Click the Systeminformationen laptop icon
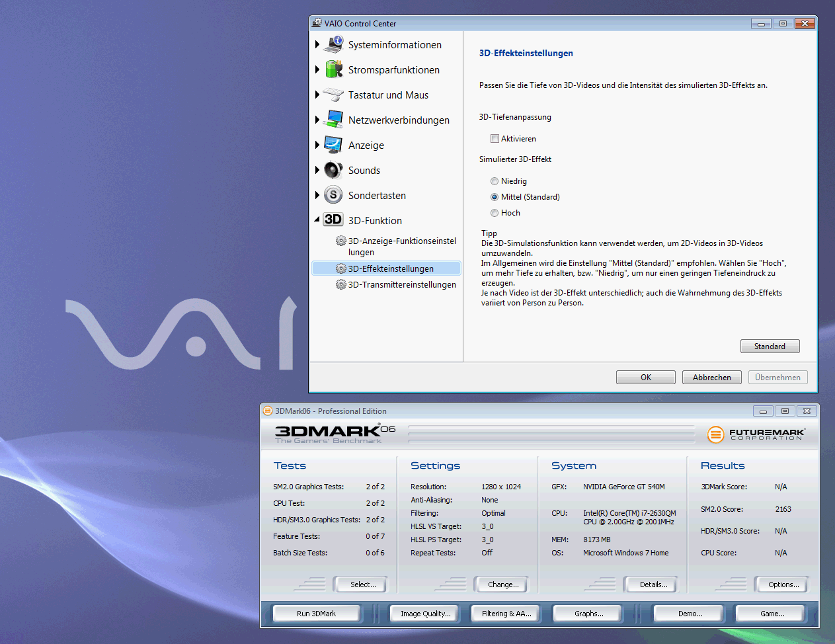Viewport: 835px width, 644px height. pyautogui.click(x=333, y=44)
